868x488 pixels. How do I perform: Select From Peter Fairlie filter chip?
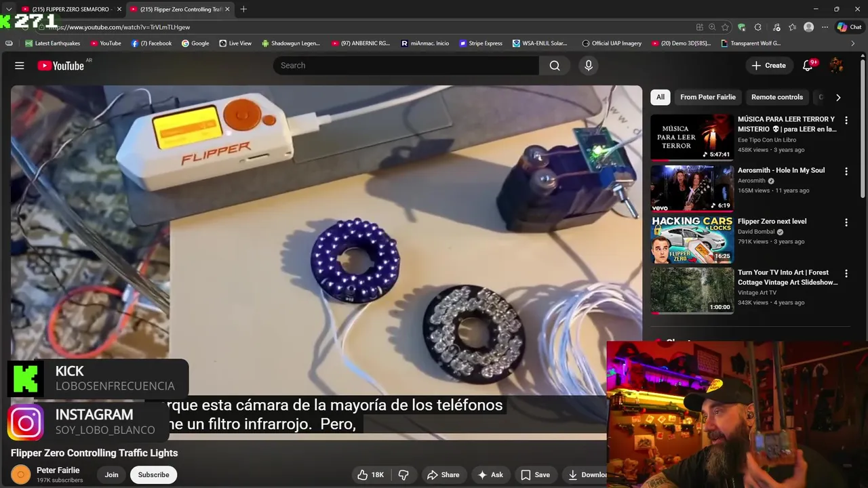707,97
